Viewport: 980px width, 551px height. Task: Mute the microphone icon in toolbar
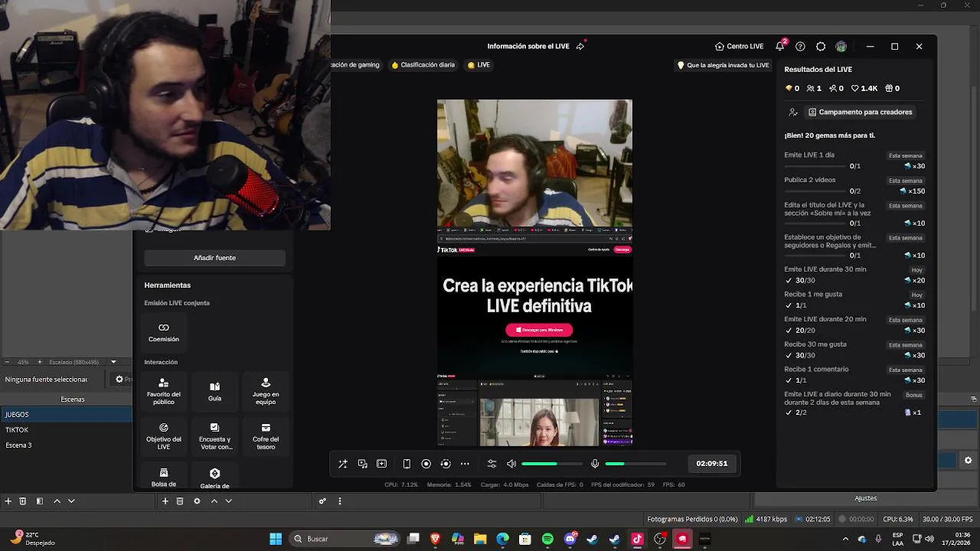pos(595,464)
